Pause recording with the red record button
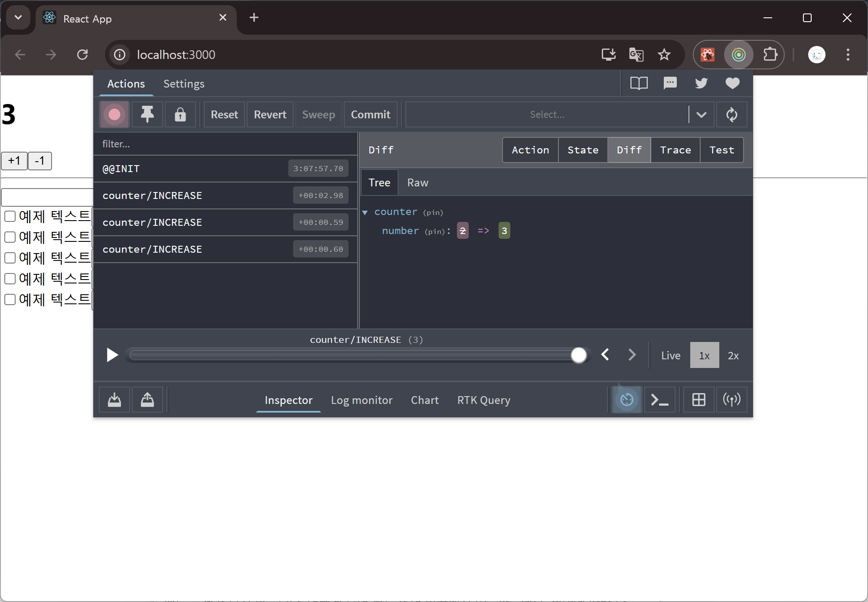868x602 pixels. (x=114, y=114)
